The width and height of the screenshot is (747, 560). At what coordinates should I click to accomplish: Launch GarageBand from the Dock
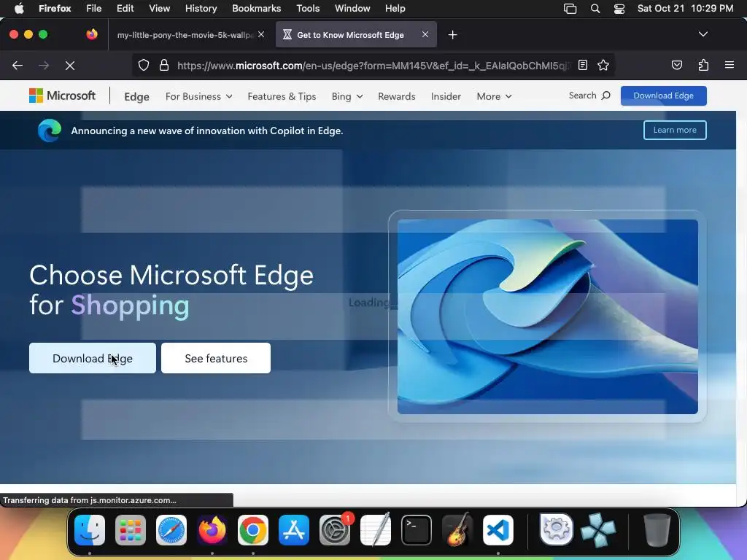457,529
